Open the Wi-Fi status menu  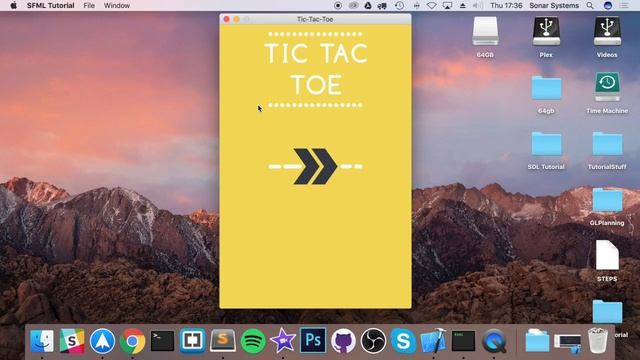pos(432,5)
